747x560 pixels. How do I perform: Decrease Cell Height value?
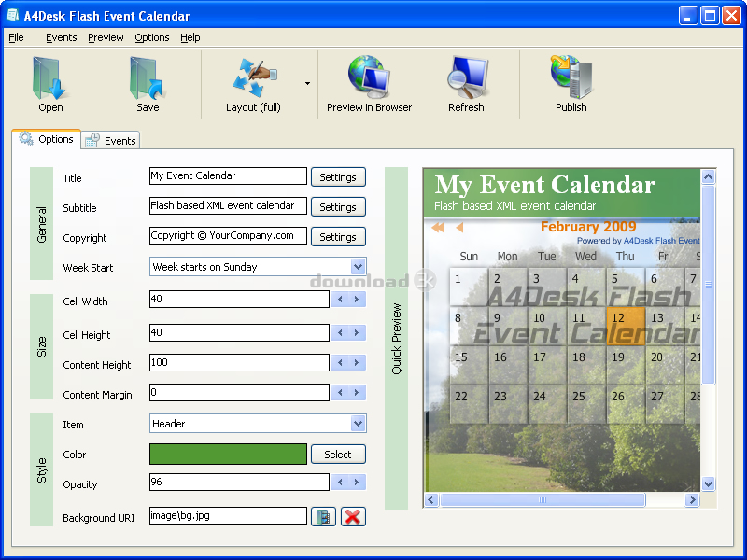click(x=340, y=332)
